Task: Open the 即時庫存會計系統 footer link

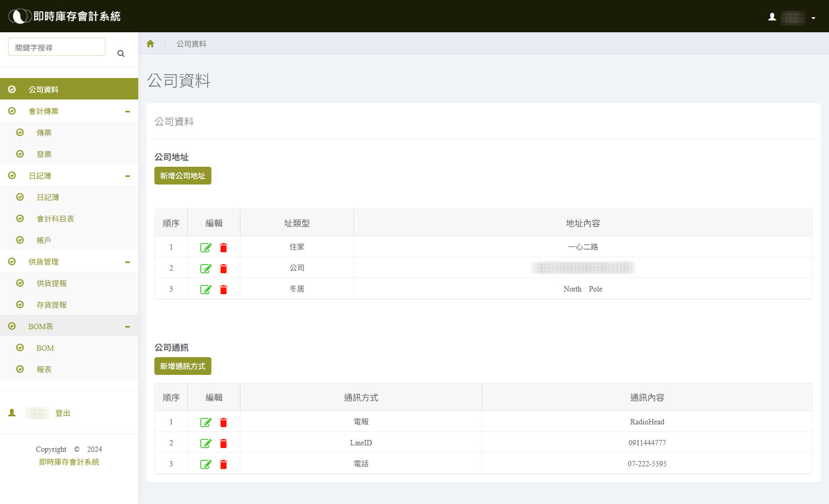Action: 69,462
